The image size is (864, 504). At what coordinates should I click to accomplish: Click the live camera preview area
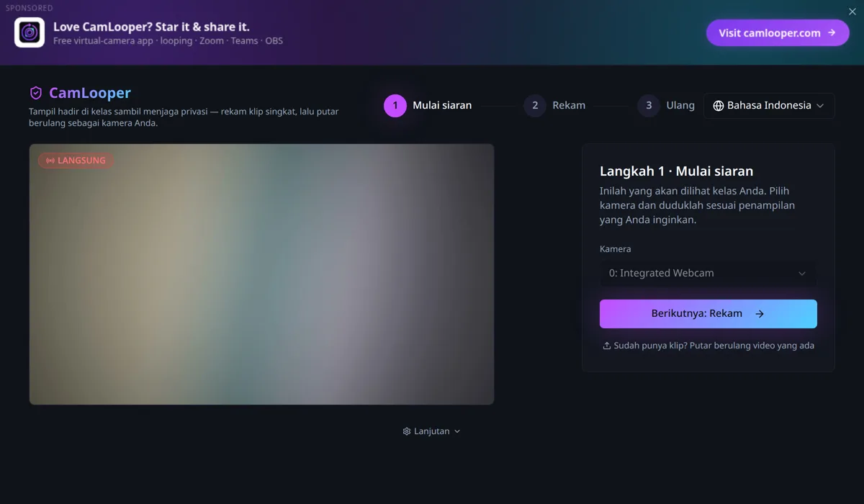261,274
